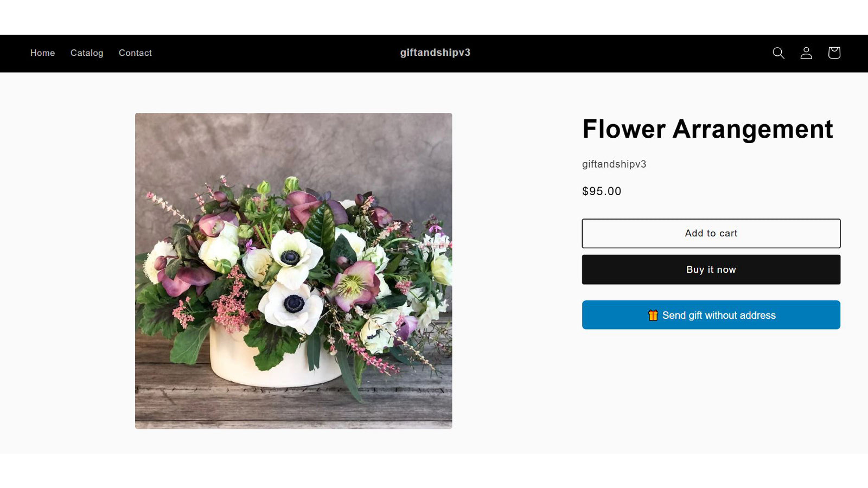Click giftandshipv3 vendor label below title
The width and height of the screenshot is (868, 488).
click(614, 164)
